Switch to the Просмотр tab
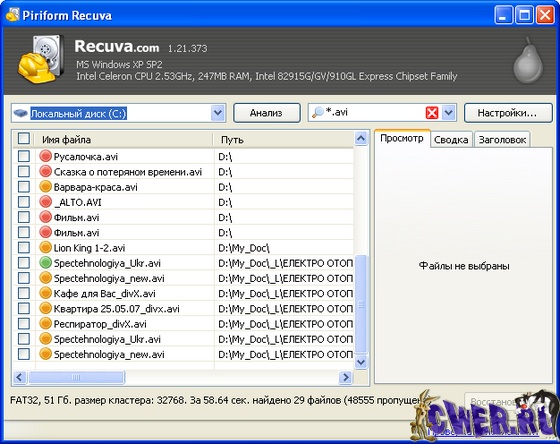 [402, 139]
